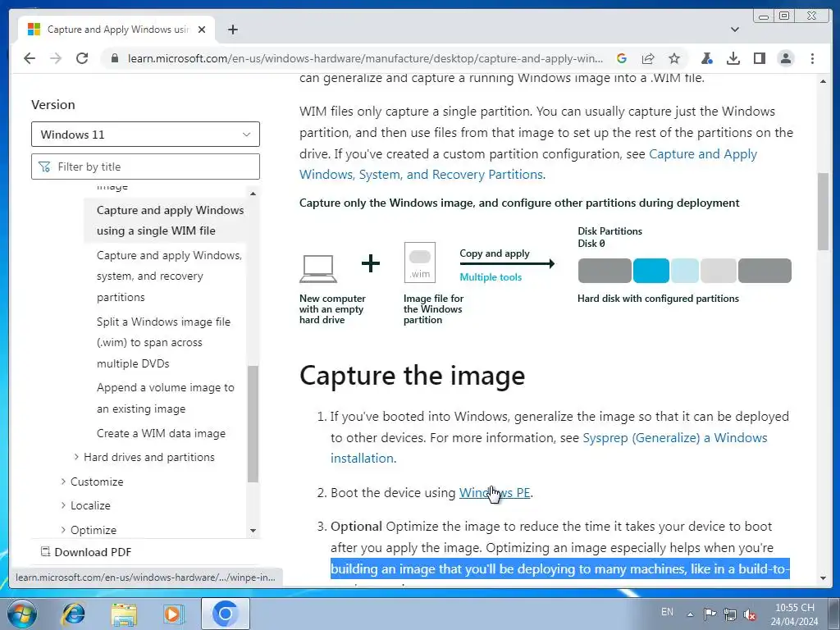
Task: Click the Multiple tools text in diagram
Action: (491, 277)
